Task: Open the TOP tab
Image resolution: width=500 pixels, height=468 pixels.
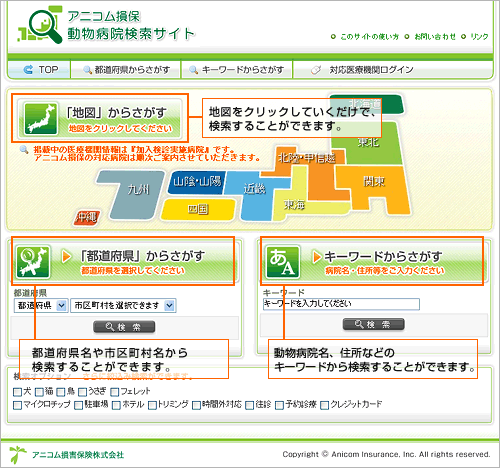Action: coord(39,70)
